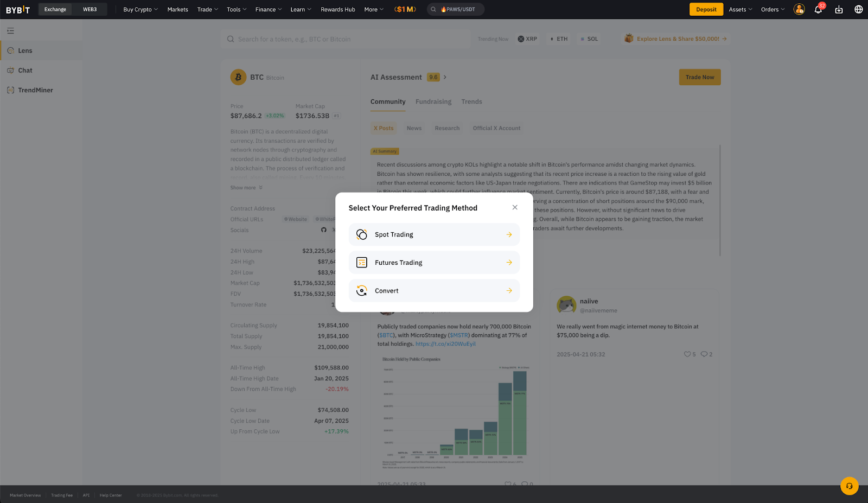Open the Market Overview footer link
Image resolution: width=868 pixels, height=503 pixels.
(x=25, y=495)
